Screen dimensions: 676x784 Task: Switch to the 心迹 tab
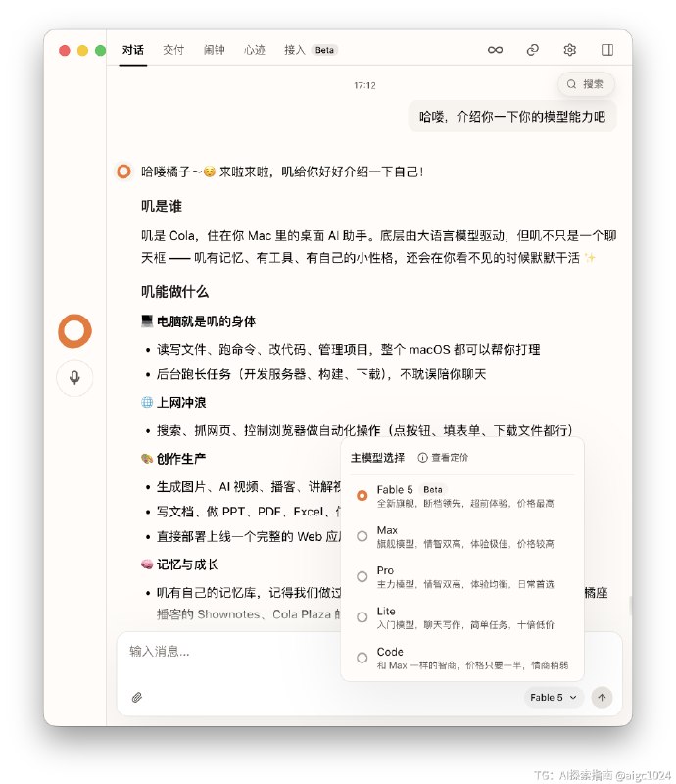coord(255,50)
